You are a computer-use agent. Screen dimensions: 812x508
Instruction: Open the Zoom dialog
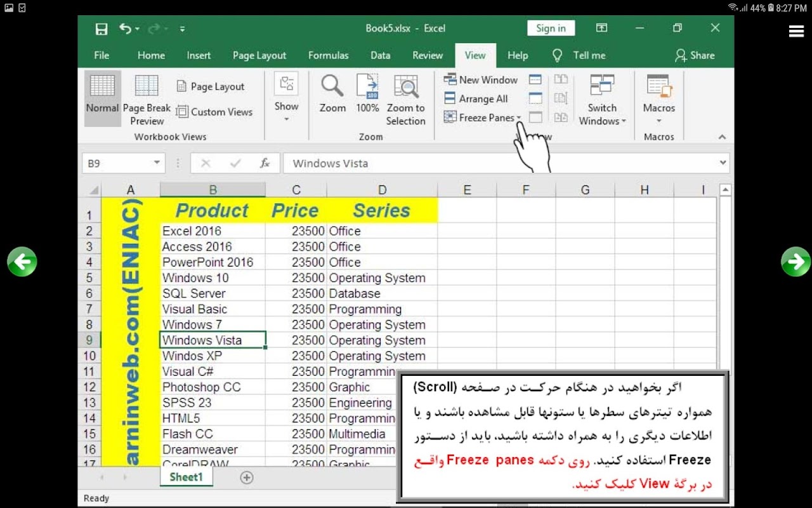tap(332, 95)
